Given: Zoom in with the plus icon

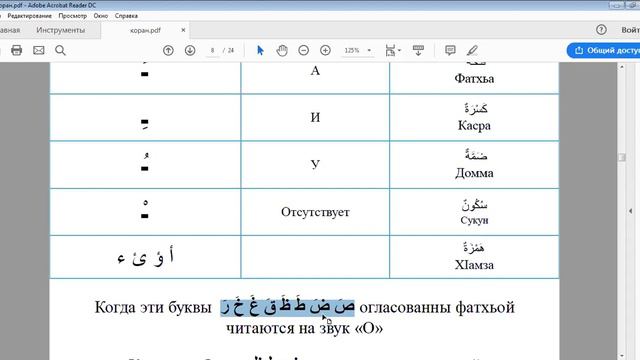Looking at the screenshot, I should pyautogui.click(x=325, y=50).
